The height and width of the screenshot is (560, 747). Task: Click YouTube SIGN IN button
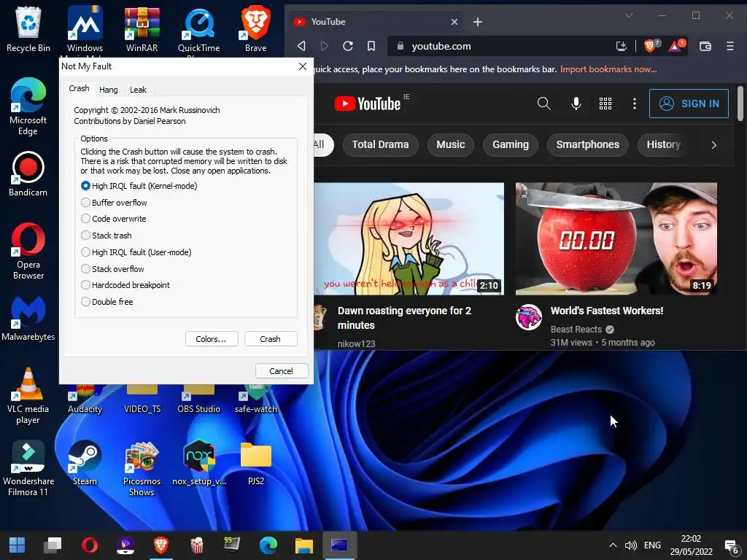(689, 104)
